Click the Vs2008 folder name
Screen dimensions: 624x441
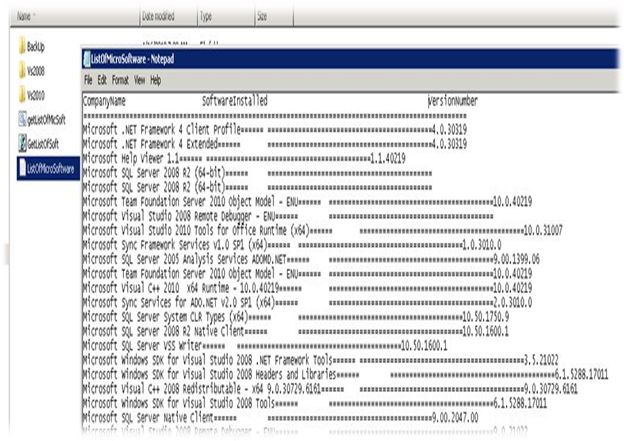click(x=36, y=71)
